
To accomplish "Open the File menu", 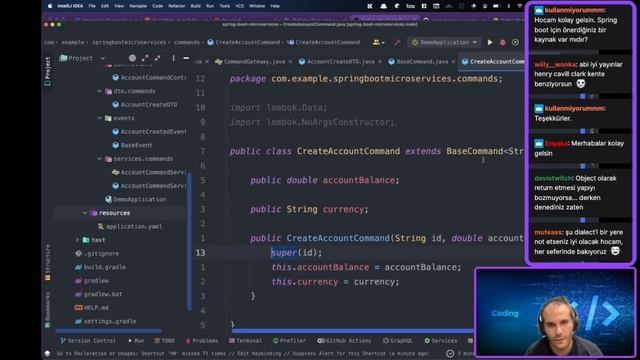I will point(92,6).
